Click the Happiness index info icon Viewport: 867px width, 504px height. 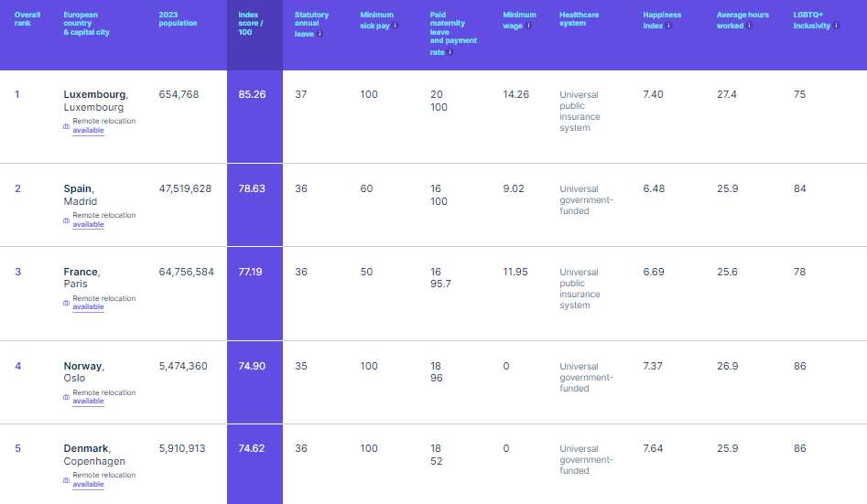(x=668, y=27)
